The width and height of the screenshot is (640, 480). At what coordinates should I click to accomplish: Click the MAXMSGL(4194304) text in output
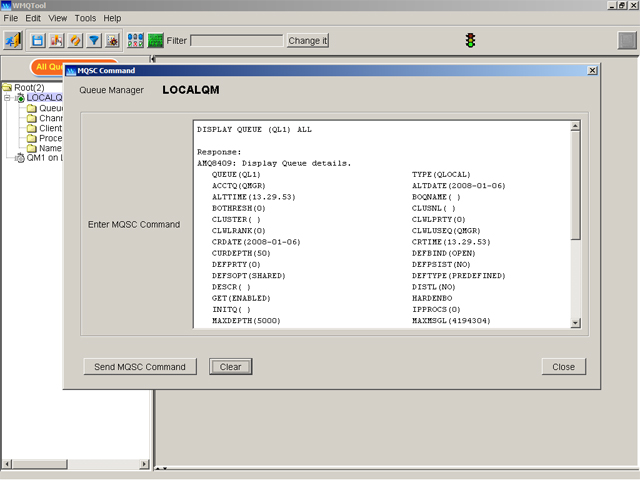[451, 321]
